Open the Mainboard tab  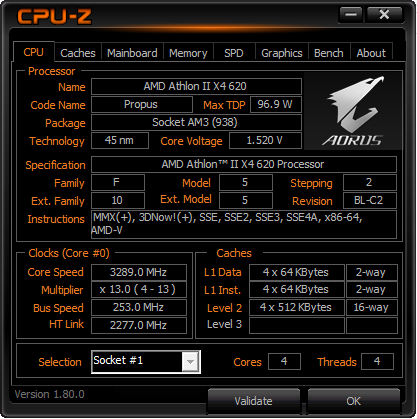pos(132,53)
